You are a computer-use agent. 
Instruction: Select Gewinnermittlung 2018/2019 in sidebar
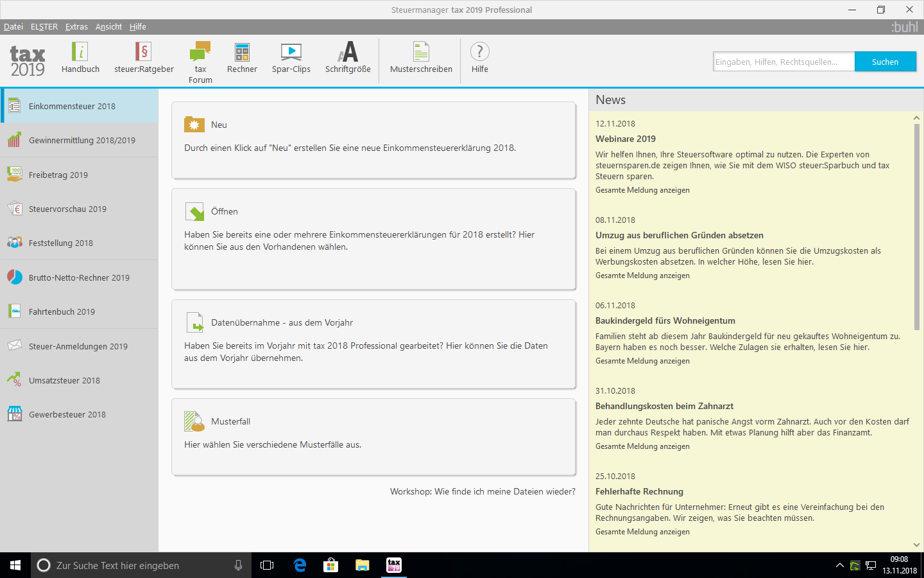click(x=79, y=140)
